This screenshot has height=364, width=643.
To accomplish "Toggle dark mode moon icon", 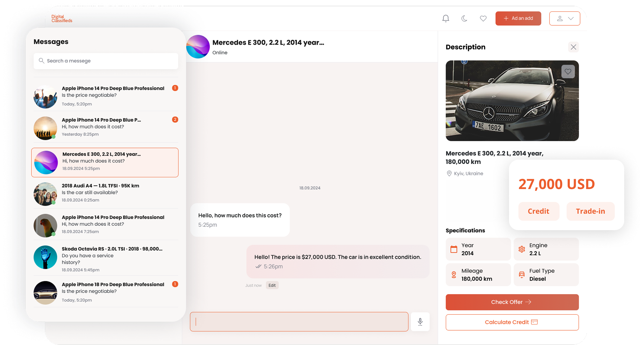I will pyautogui.click(x=464, y=18).
